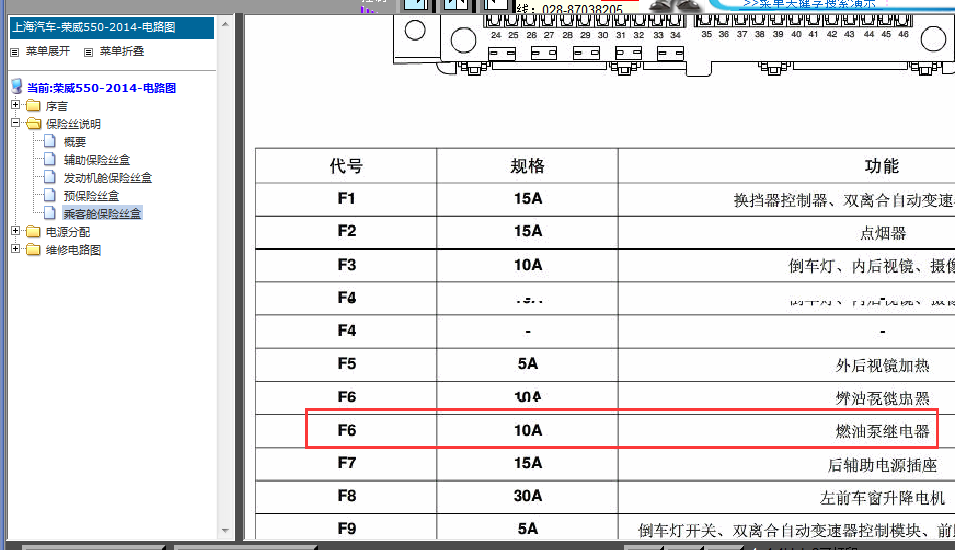Click the 代号 column header

[x=346, y=166]
